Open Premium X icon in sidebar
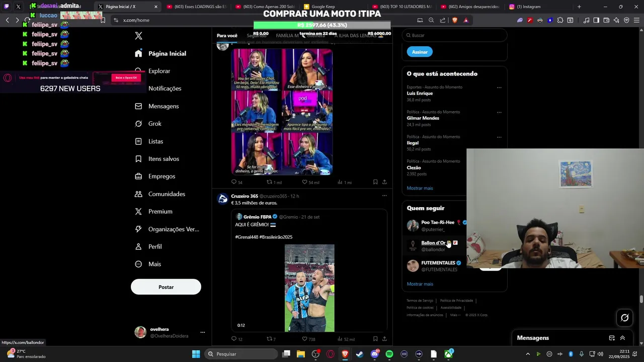 tap(138, 212)
